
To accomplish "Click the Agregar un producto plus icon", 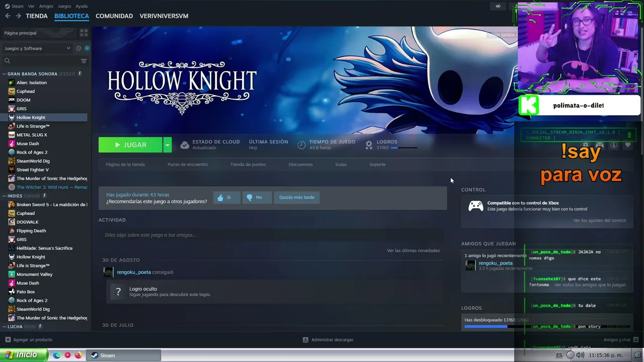I will 8,340.
